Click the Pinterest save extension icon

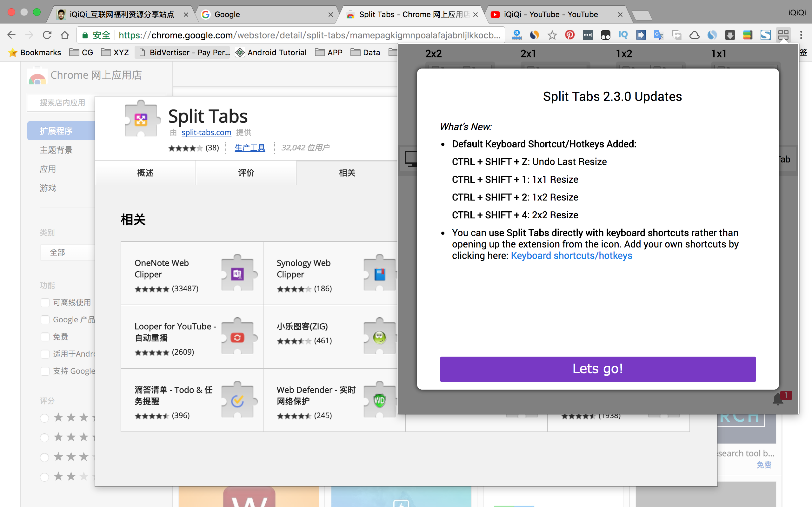point(570,35)
